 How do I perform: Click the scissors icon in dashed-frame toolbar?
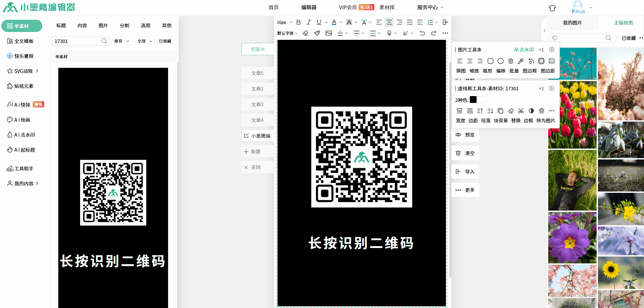pos(521,111)
